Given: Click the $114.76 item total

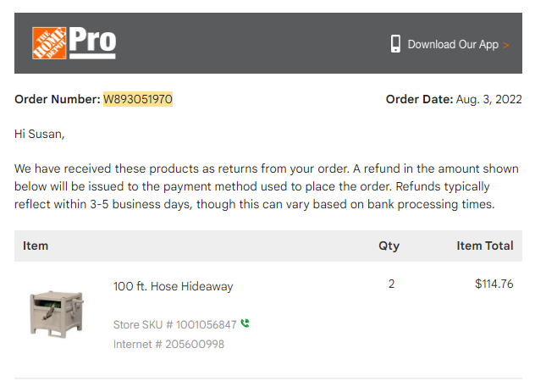Looking at the screenshot, I should [x=494, y=284].
